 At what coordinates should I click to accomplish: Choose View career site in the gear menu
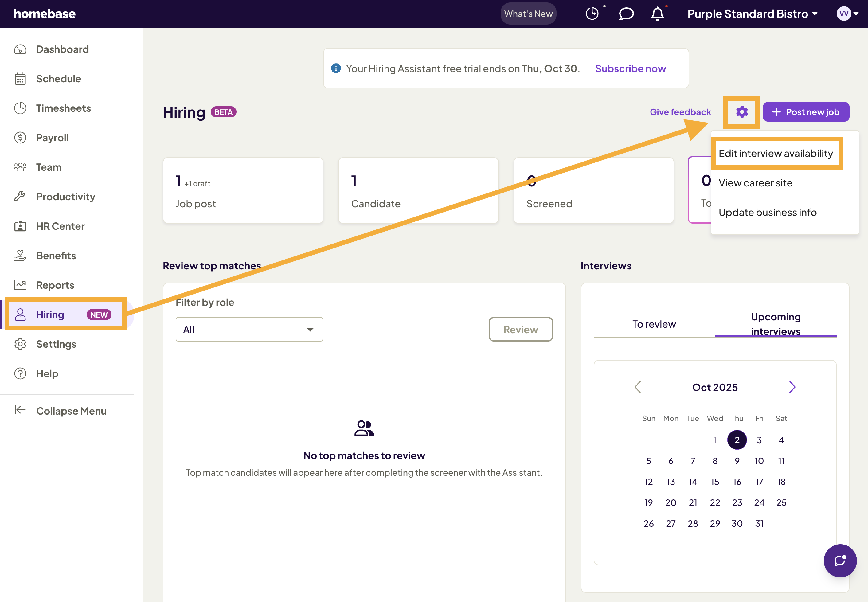756,183
